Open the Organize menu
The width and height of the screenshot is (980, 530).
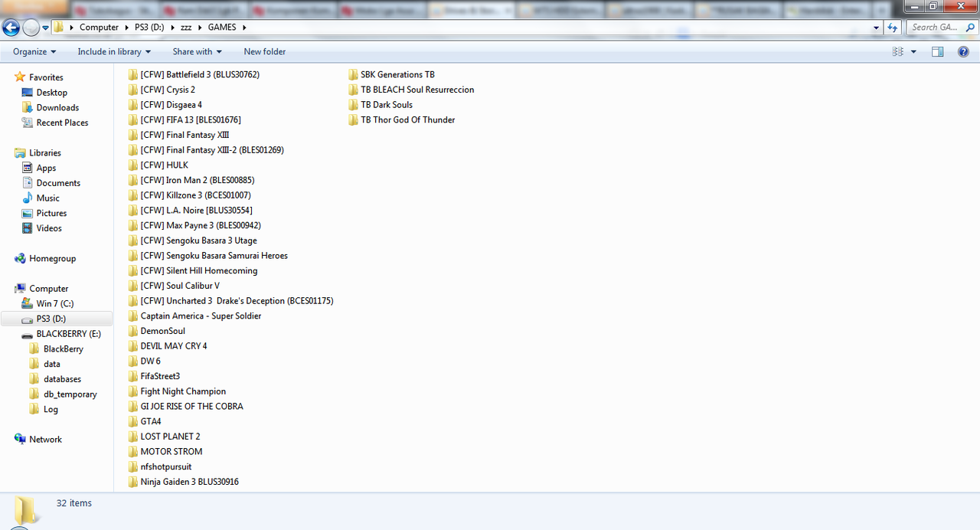[34, 51]
